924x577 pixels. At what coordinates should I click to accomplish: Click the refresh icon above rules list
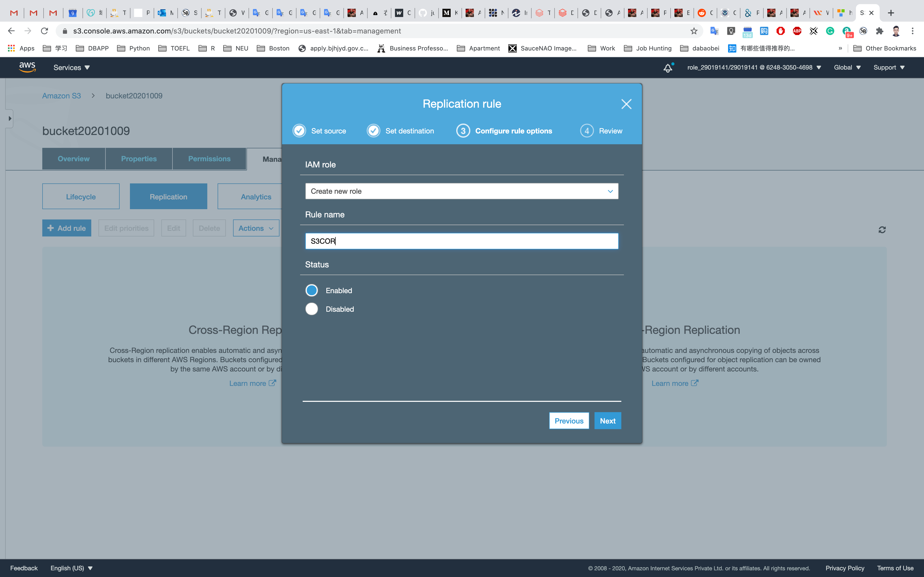click(882, 230)
